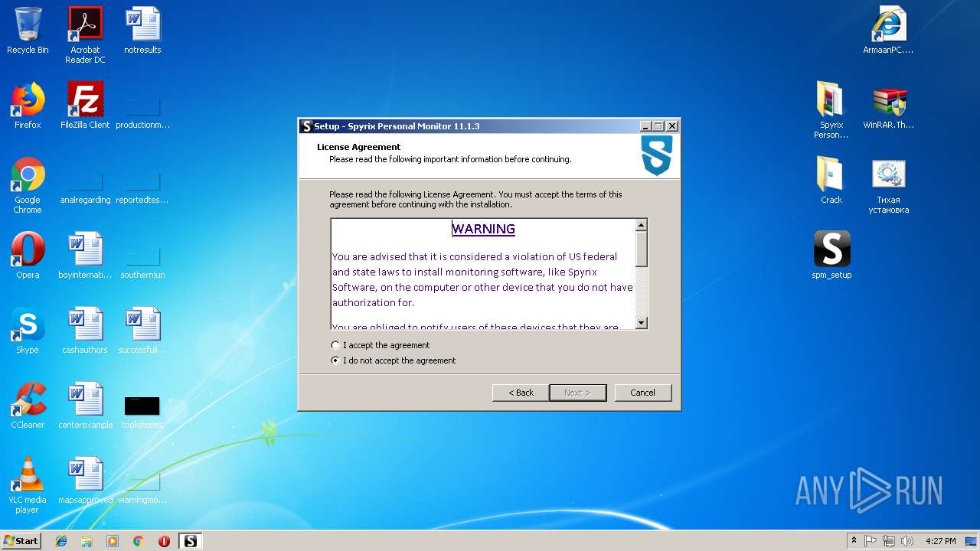Click the WARNING heading in the license
980x551 pixels.
click(x=483, y=229)
